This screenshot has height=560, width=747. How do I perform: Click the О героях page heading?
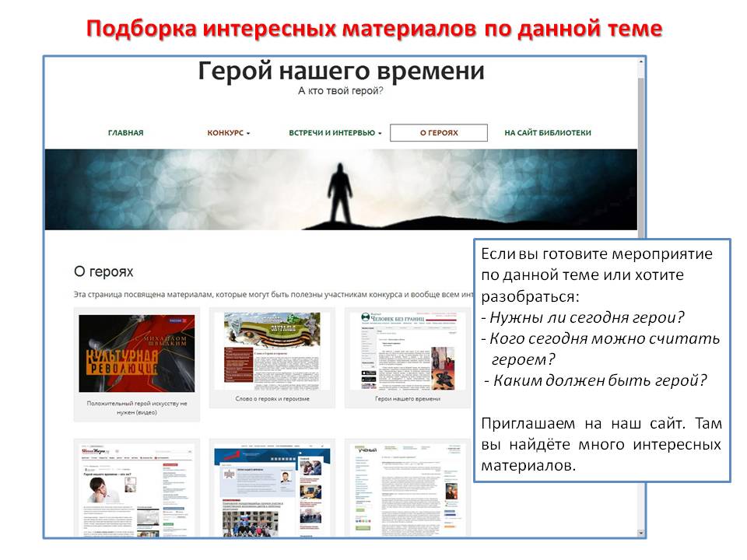(x=103, y=271)
